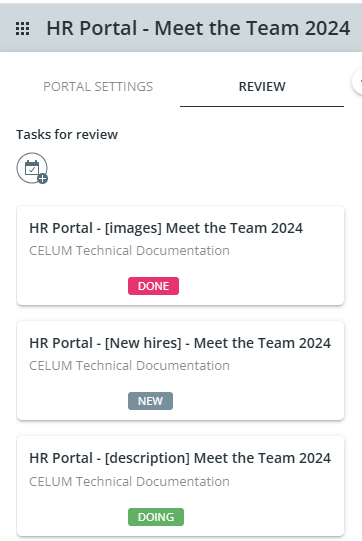Select the REVIEW tab
This screenshot has width=362, height=541.
pyautogui.click(x=262, y=87)
